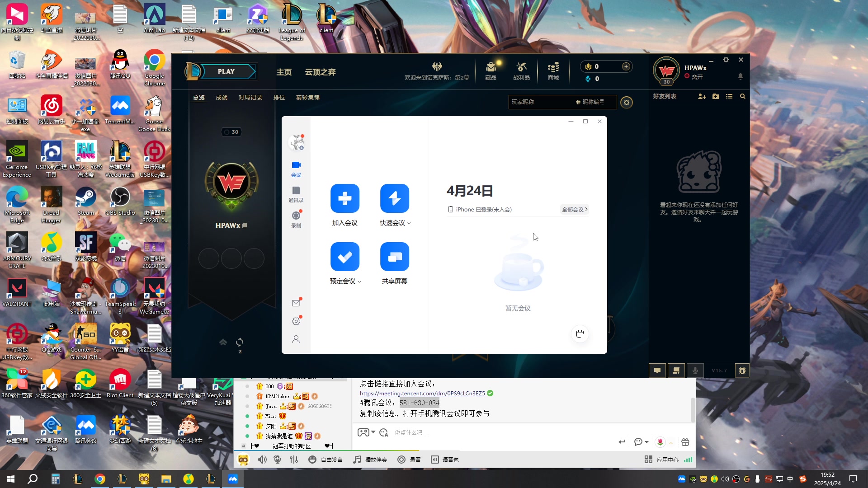Image resolution: width=868 pixels, height=488 pixels.
Task: Expand the Schedule Meeting (预定会议) dropdown arrow
Action: 360,282
